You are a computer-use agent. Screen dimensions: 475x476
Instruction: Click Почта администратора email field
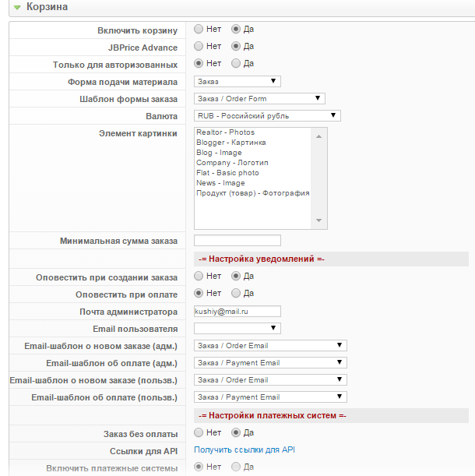click(x=237, y=311)
